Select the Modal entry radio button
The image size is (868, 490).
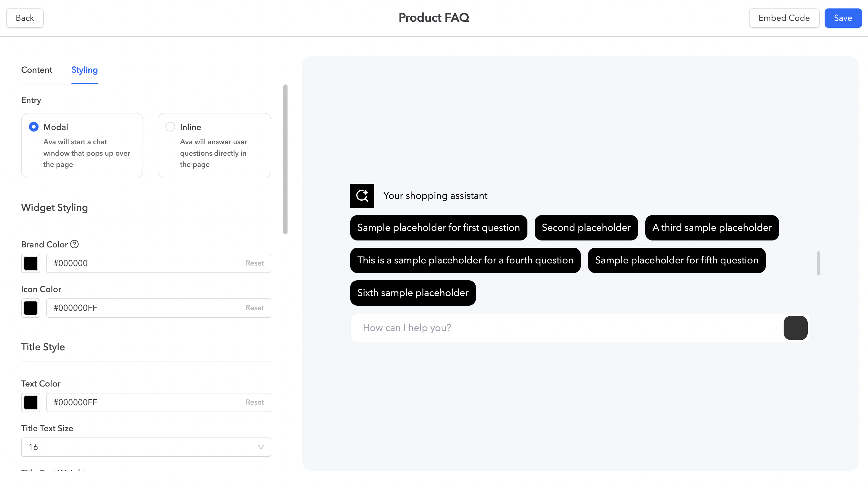pos(34,127)
